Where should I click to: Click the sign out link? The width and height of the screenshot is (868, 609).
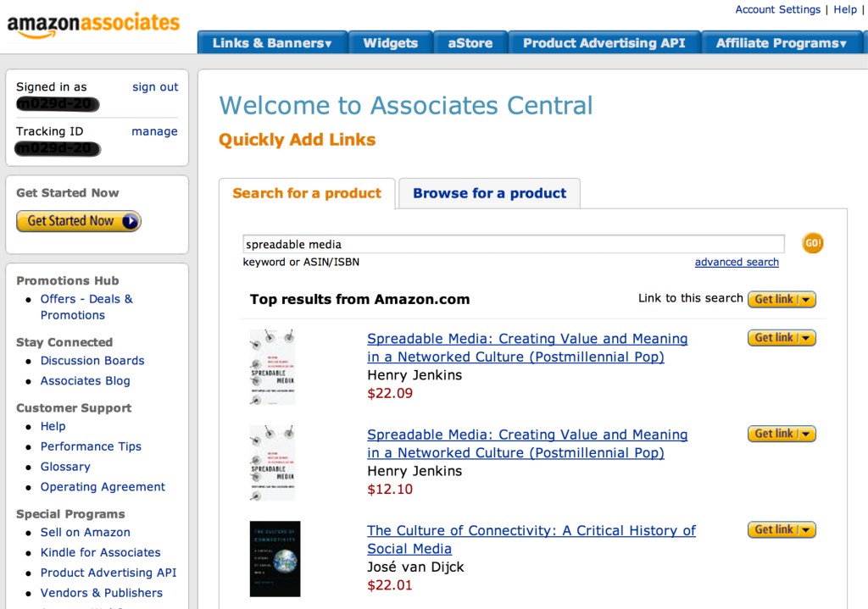coord(155,87)
